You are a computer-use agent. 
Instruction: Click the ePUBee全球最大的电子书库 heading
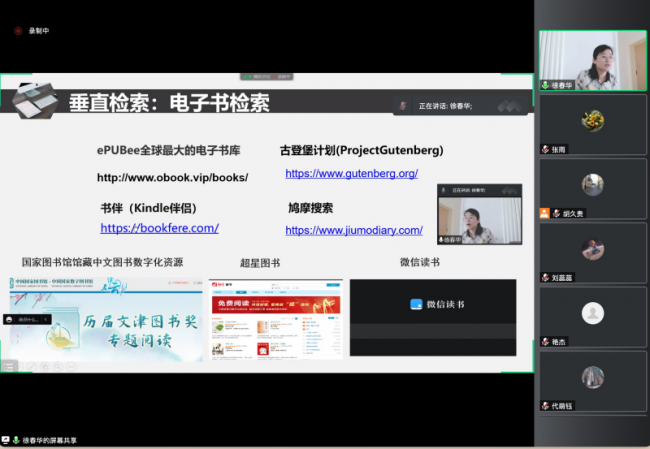point(169,150)
